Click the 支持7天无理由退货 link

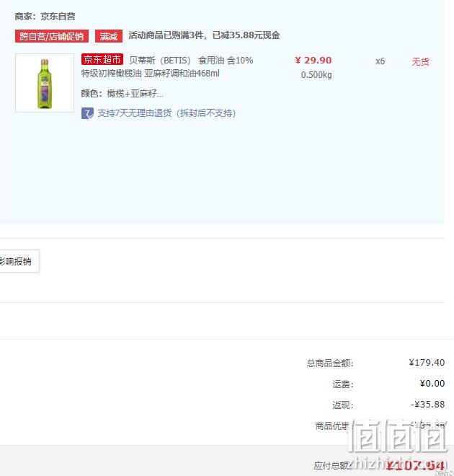click(166, 113)
